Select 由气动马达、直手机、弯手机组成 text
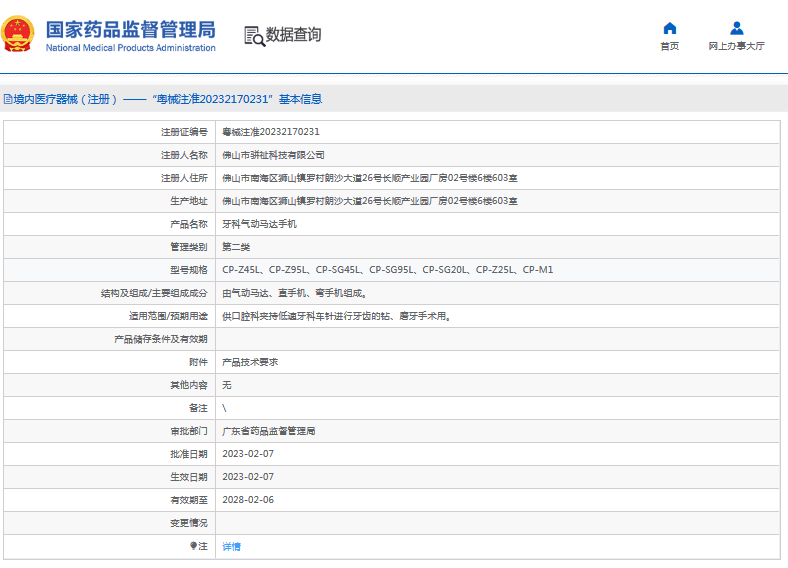 (x=294, y=293)
